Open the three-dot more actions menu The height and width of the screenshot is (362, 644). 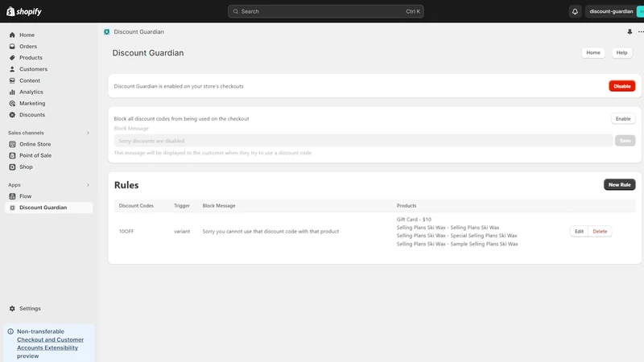(x=641, y=31)
